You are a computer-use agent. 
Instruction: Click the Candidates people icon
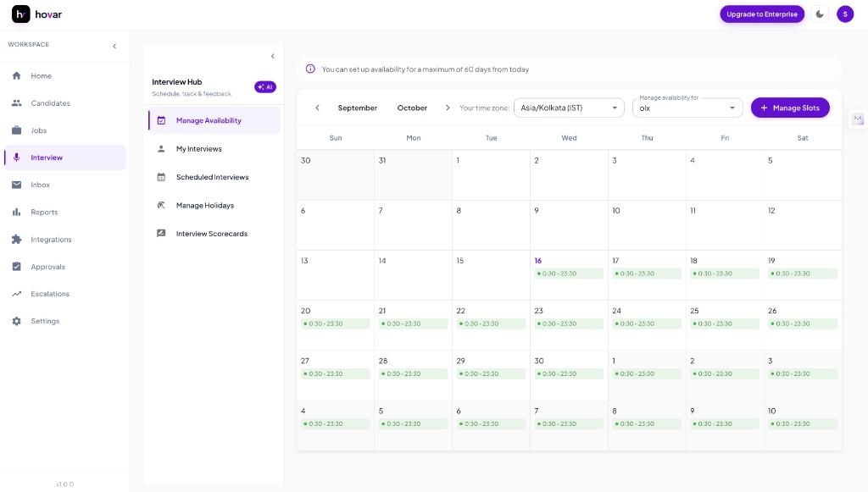pos(17,102)
